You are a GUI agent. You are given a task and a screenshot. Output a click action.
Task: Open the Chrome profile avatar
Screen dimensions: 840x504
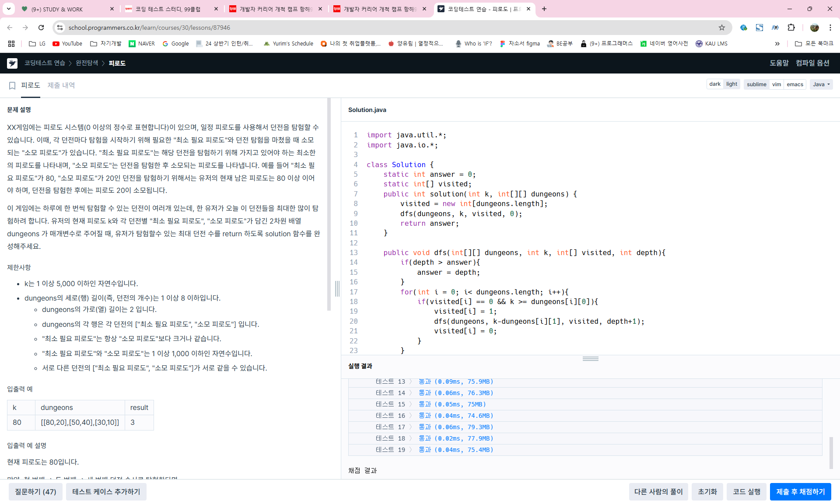(814, 28)
